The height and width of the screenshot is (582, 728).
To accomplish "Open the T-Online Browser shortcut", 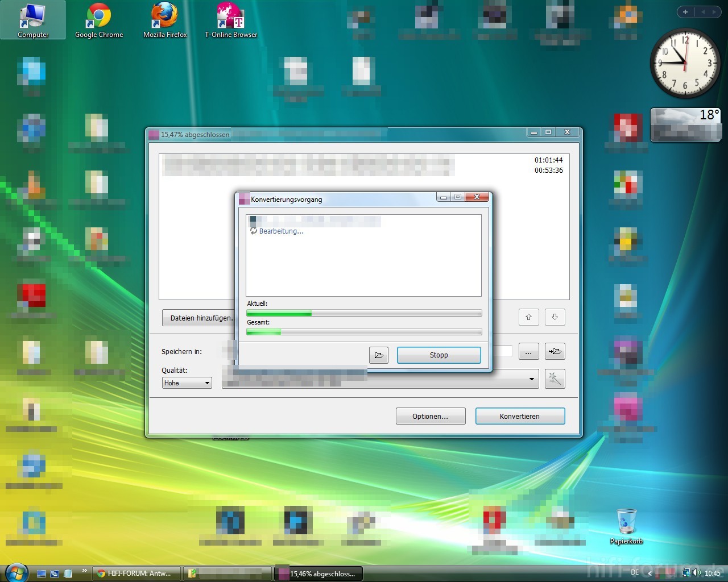I will point(230,20).
